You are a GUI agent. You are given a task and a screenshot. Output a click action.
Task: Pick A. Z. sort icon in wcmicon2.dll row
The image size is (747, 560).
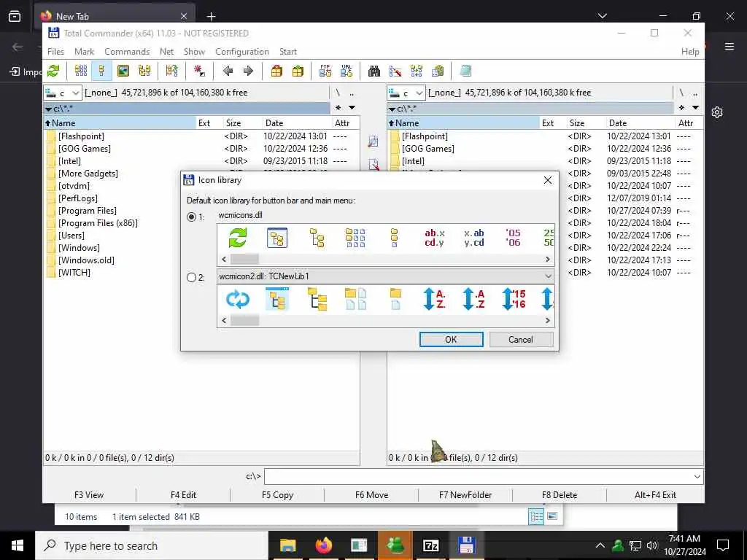pos(434,299)
